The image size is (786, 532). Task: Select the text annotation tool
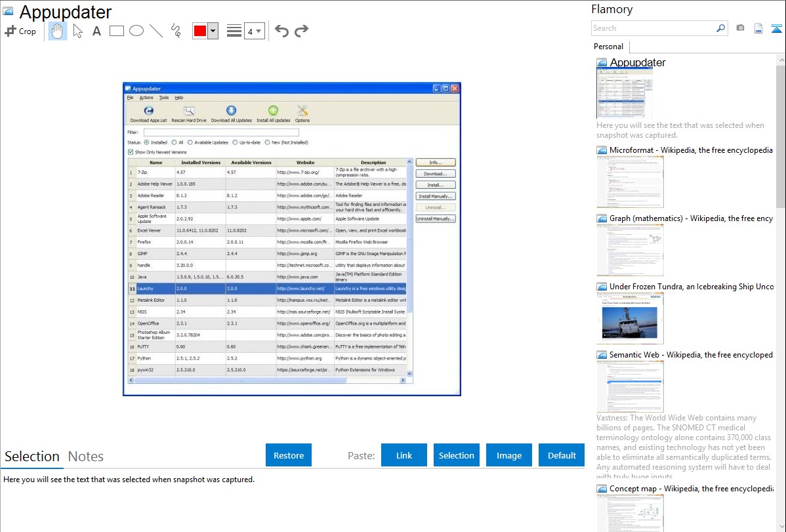click(x=96, y=31)
